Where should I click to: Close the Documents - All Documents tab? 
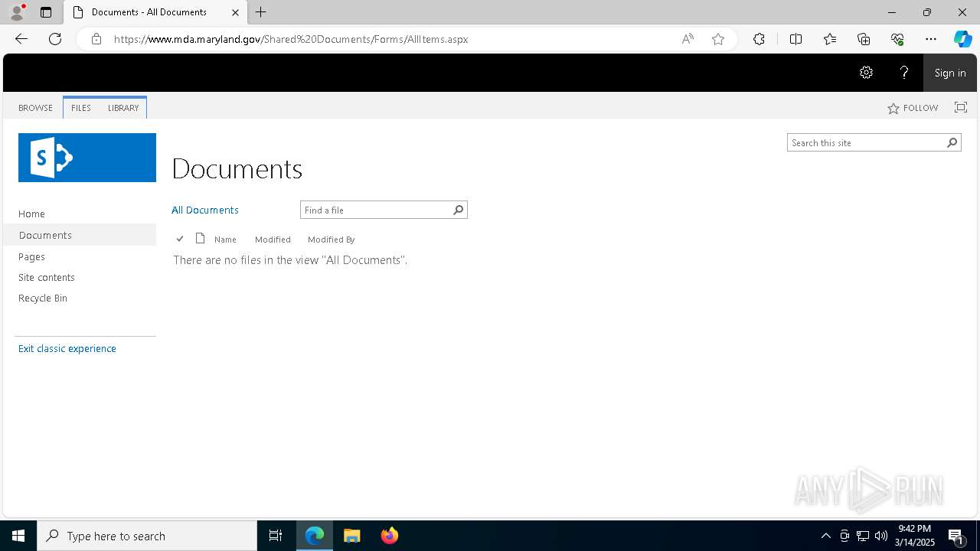tap(235, 12)
